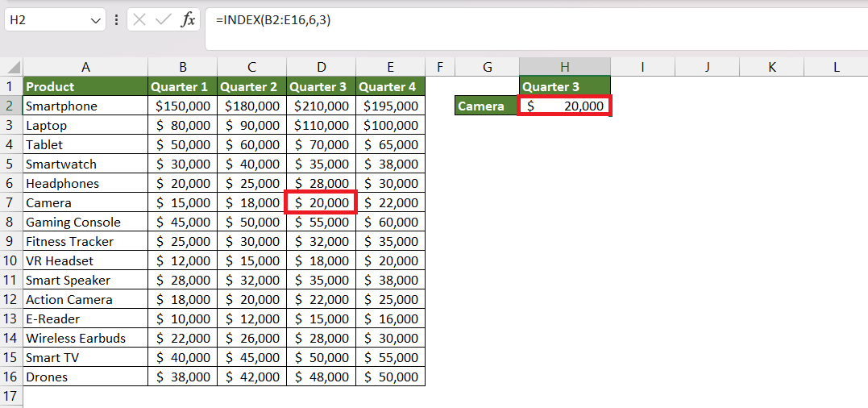Select the green Camera label in G2
The image size is (868, 408).
pyautogui.click(x=487, y=106)
